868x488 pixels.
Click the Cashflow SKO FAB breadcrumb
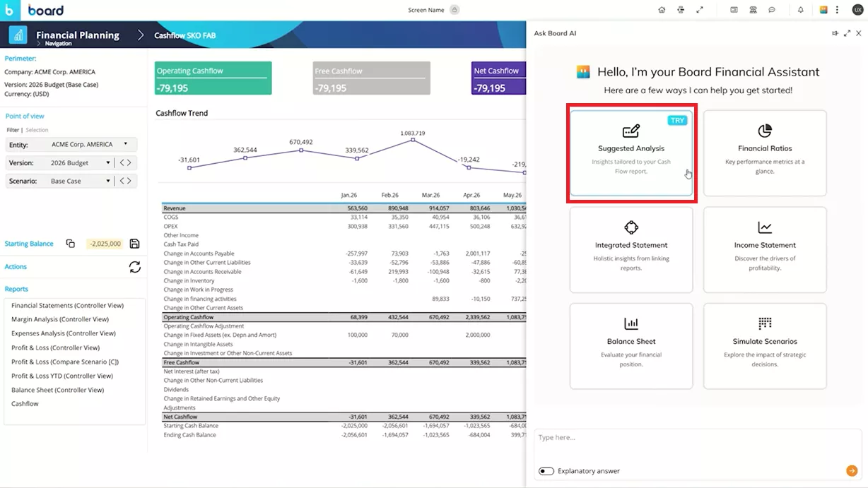185,35
